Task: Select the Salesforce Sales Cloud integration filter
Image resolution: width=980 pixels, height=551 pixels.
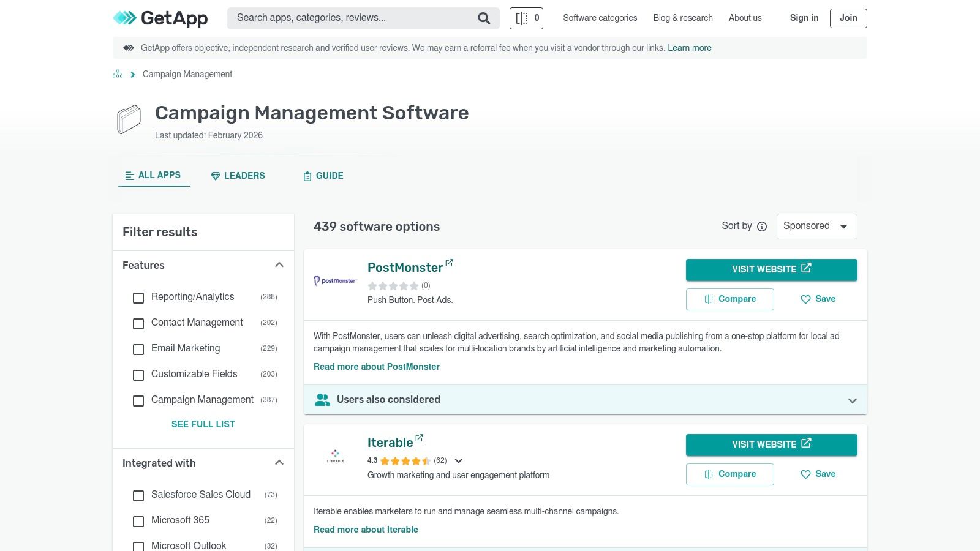Action: pos(138,496)
